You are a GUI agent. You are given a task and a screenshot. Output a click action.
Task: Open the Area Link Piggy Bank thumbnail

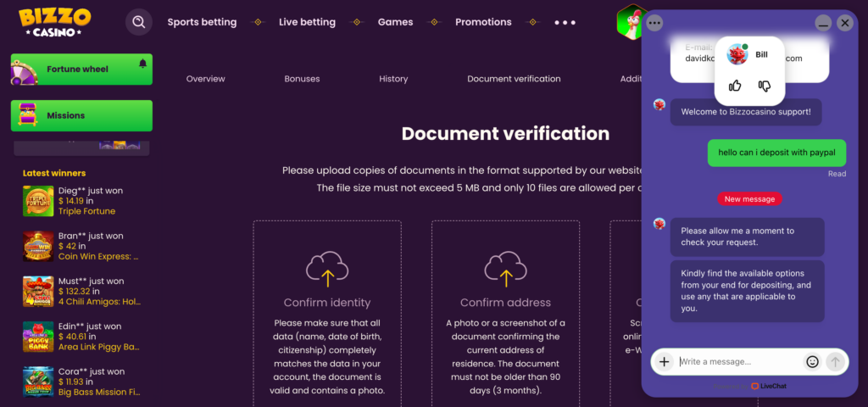pyautogui.click(x=38, y=337)
